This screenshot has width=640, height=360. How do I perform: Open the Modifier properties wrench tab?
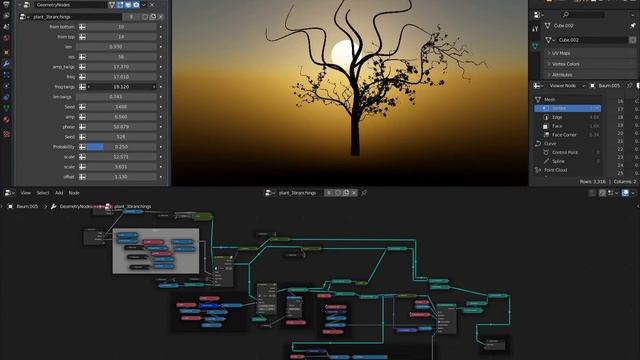pyautogui.click(x=6, y=64)
